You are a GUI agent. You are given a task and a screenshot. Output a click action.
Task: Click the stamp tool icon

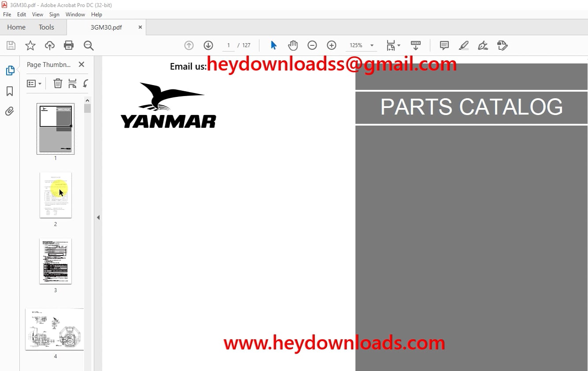(502, 45)
